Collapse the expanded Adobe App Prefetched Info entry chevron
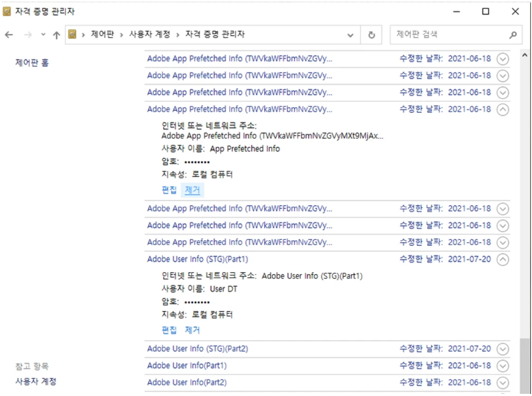 (503, 110)
